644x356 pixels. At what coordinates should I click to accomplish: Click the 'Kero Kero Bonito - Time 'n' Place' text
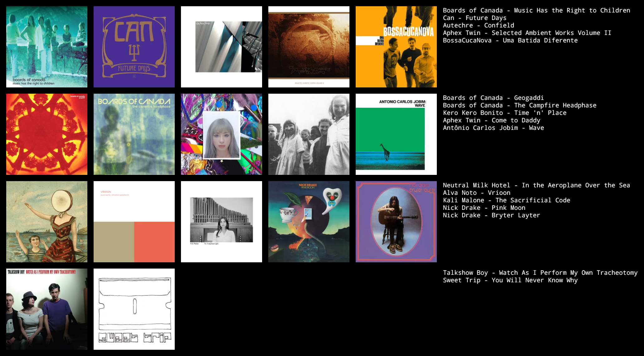point(505,113)
